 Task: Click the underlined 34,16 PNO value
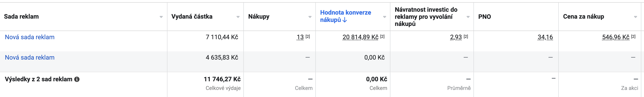tap(545, 37)
